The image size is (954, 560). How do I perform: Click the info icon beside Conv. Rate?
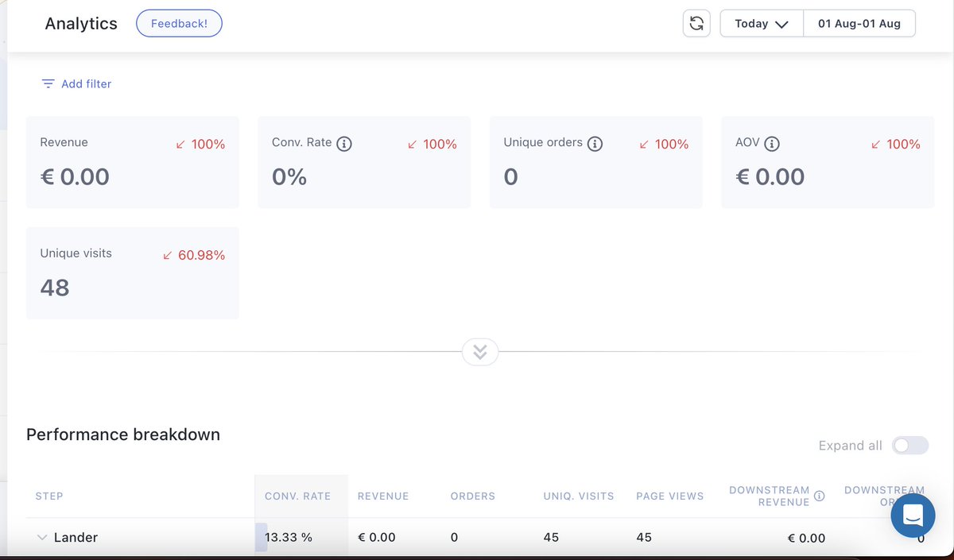pyautogui.click(x=344, y=144)
